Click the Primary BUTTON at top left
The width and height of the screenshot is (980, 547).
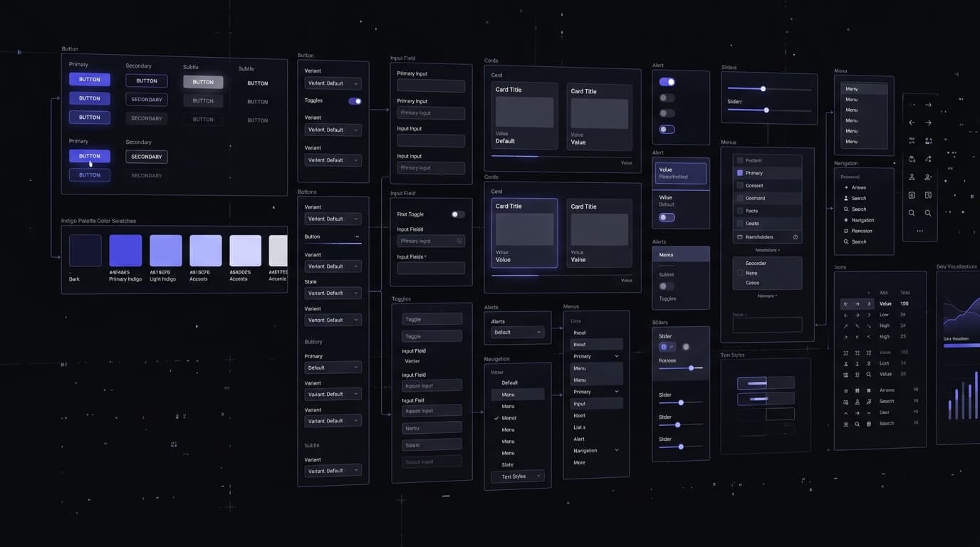tap(89, 78)
